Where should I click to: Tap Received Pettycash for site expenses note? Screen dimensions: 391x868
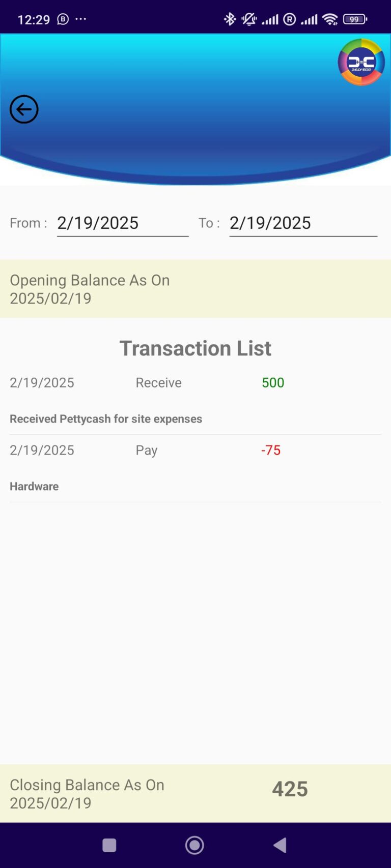(106, 419)
